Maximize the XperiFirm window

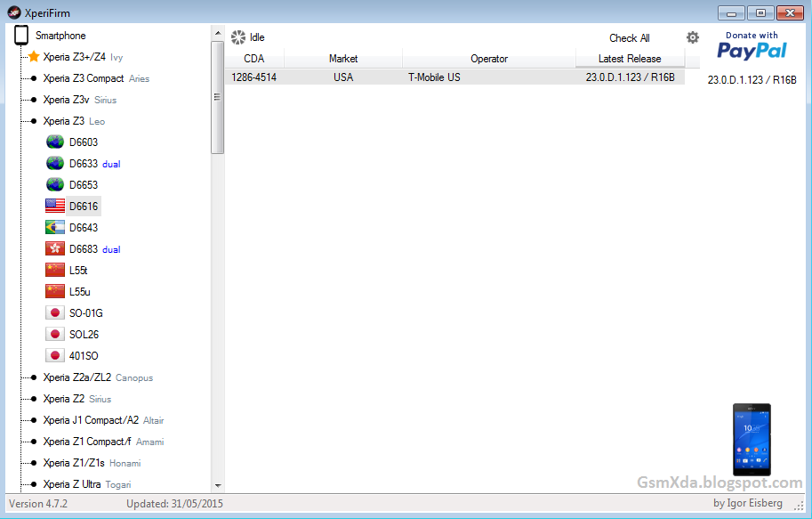pos(760,13)
